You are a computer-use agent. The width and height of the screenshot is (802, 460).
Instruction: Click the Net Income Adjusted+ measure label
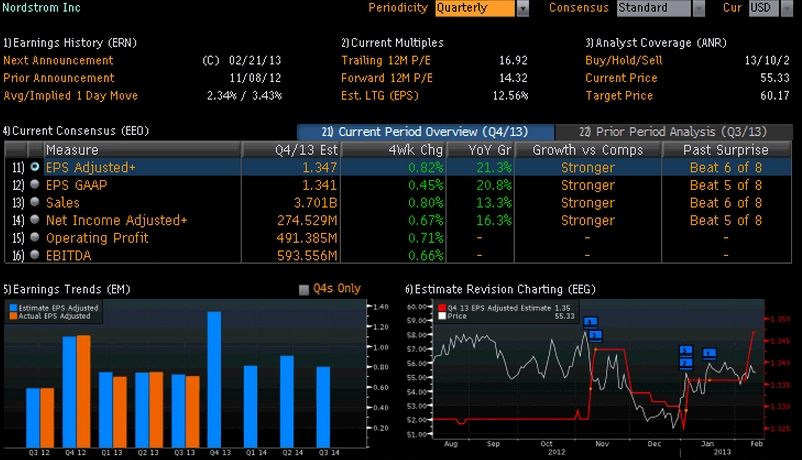coord(117,220)
